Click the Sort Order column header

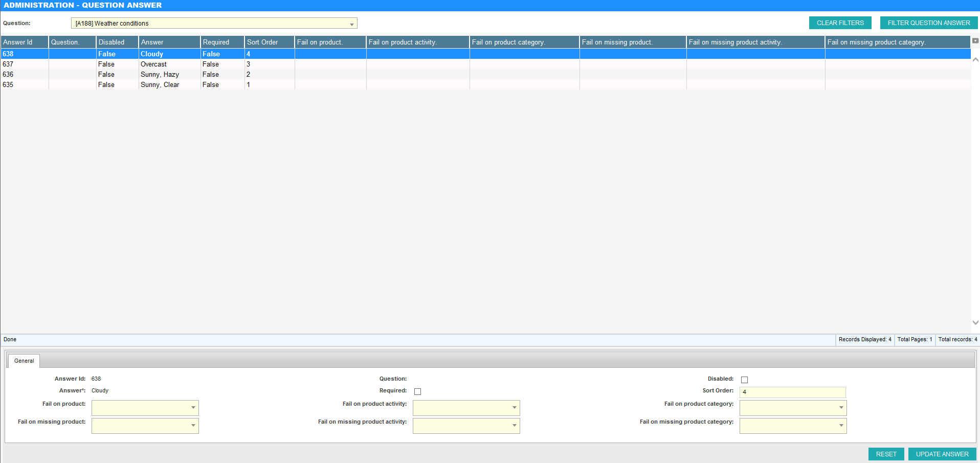point(269,42)
